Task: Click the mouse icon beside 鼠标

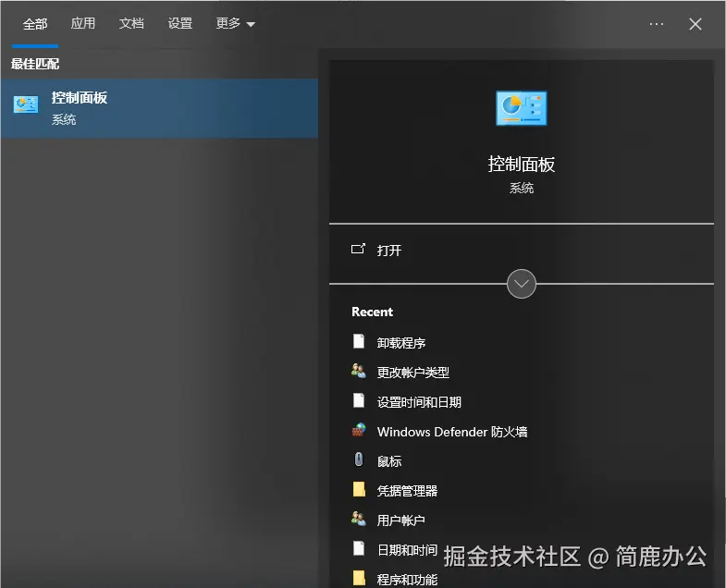Action: pyautogui.click(x=359, y=459)
